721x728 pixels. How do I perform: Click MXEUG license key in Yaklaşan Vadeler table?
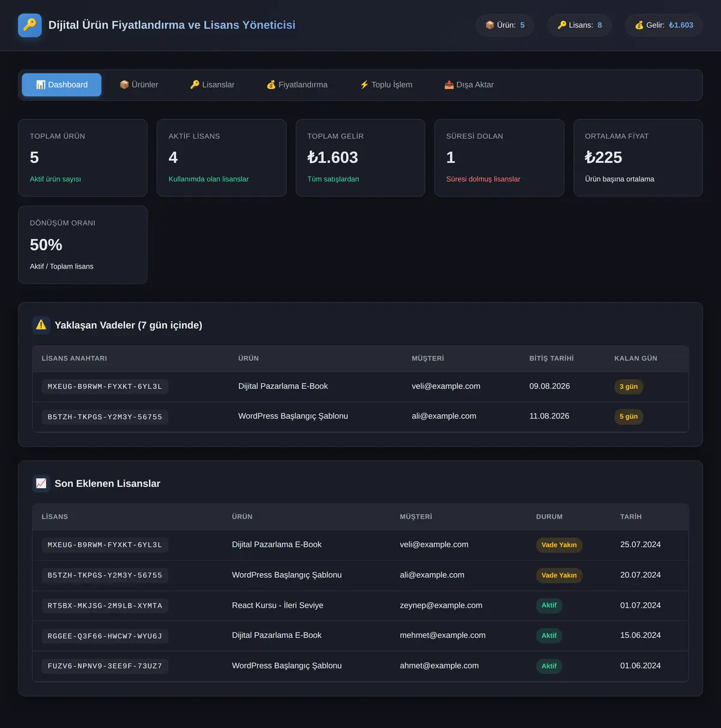pos(105,387)
